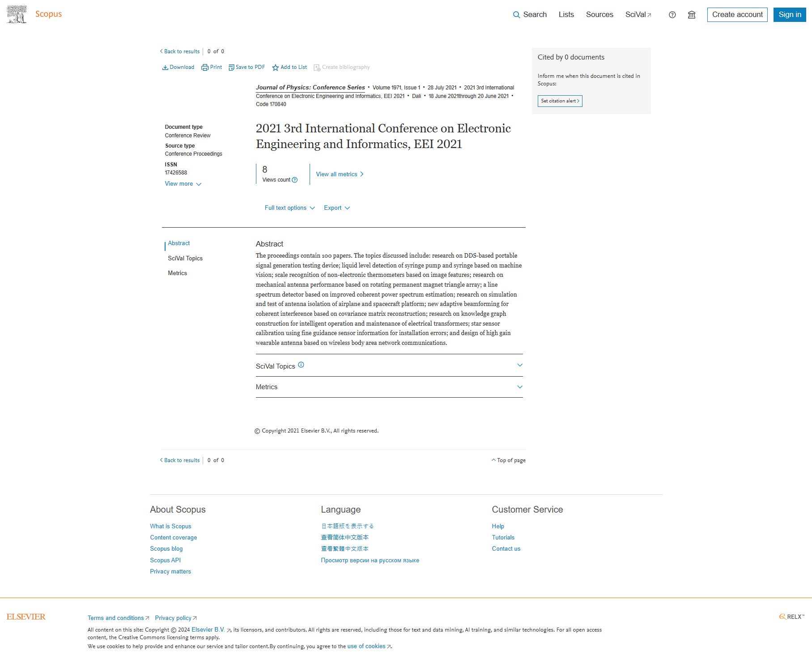
Task: Expand the Metrics section chevron
Action: (x=520, y=387)
